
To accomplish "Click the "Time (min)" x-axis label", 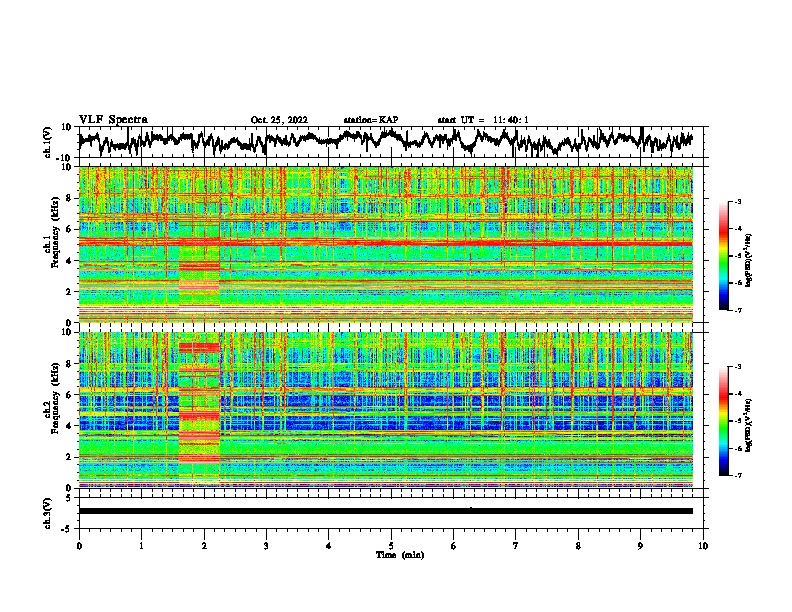I will [400, 555].
